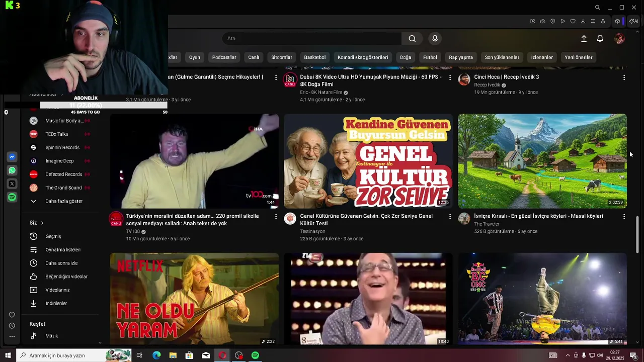Click the heart bookmarks toolbar icon
This screenshot has height=362, width=644.
pos(573,21)
